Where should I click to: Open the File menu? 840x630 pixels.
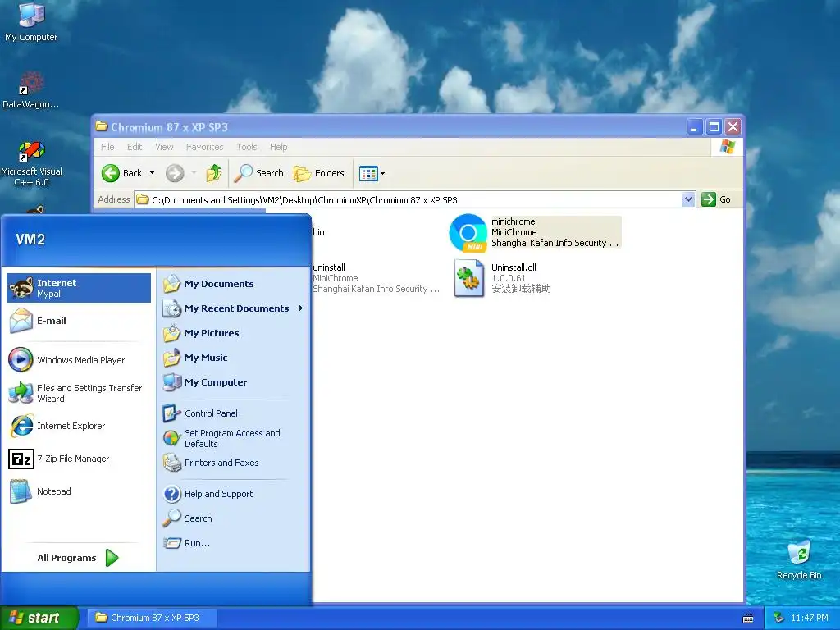point(107,147)
